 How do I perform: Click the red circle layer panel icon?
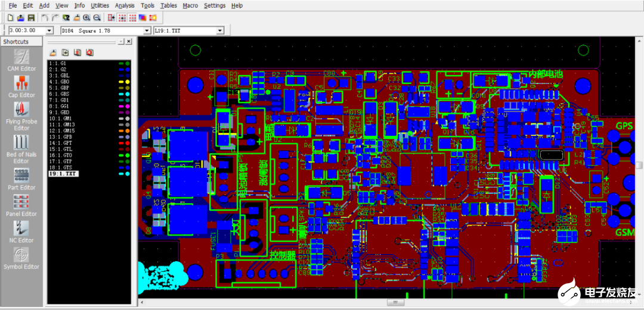pos(89,52)
